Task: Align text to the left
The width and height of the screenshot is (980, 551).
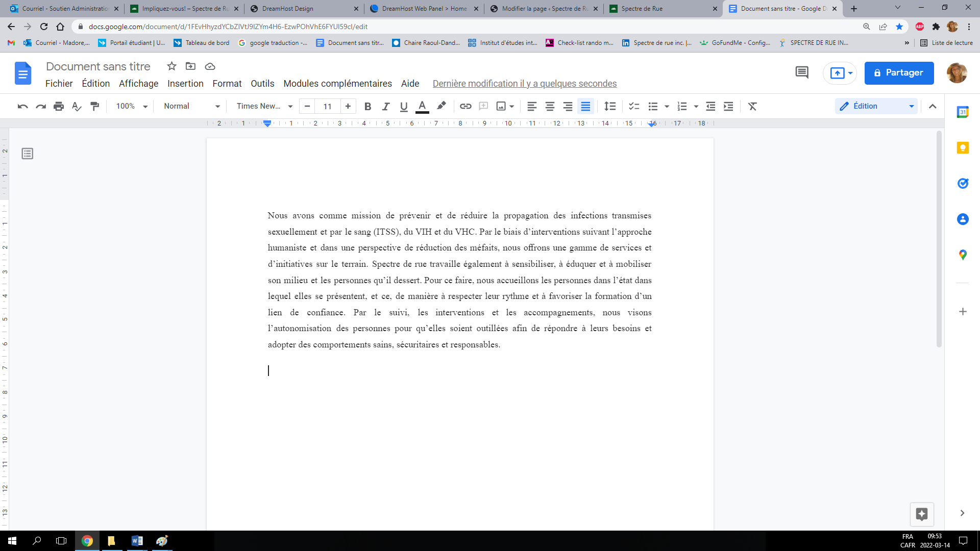Action: click(x=532, y=106)
